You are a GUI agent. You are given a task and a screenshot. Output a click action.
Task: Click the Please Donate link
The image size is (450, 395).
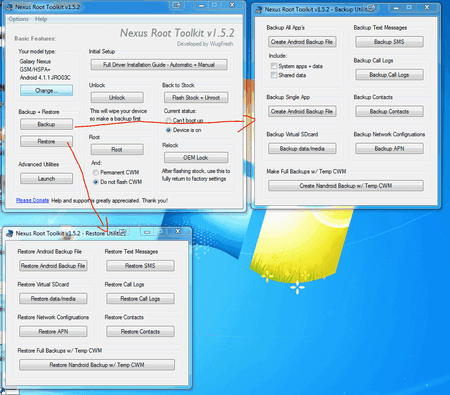33,200
